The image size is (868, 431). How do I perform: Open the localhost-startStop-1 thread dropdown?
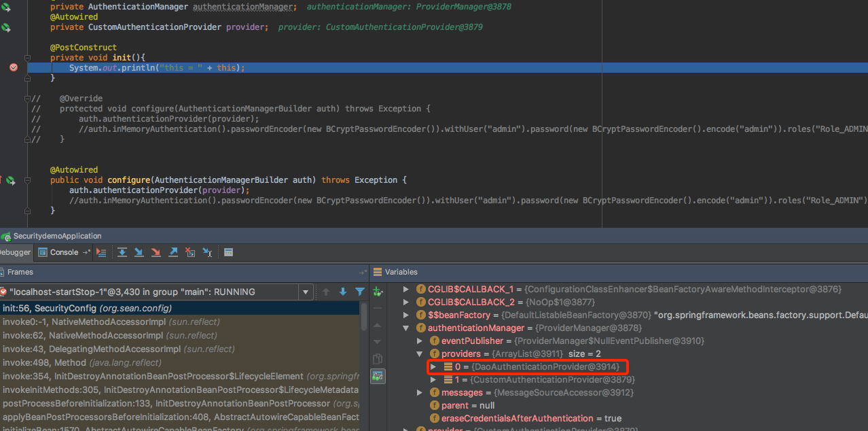coord(306,291)
